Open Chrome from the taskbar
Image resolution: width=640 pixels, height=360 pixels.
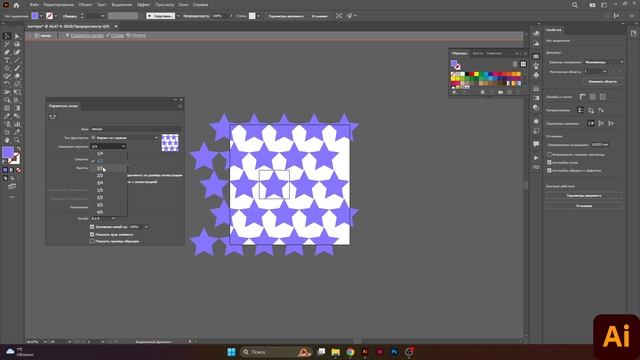pos(350,352)
